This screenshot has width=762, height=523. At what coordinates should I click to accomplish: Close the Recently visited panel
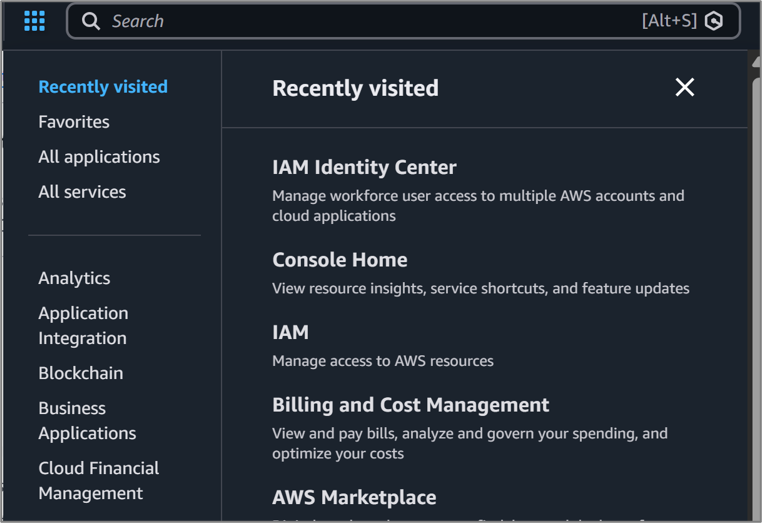tap(685, 87)
